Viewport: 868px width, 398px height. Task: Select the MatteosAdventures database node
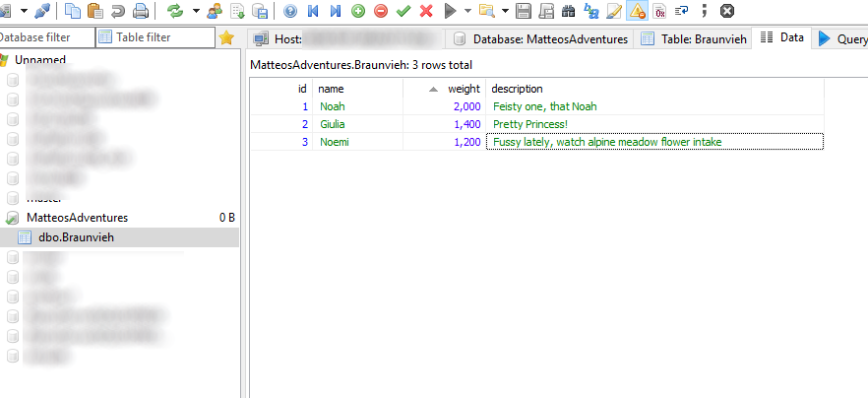[x=77, y=218]
